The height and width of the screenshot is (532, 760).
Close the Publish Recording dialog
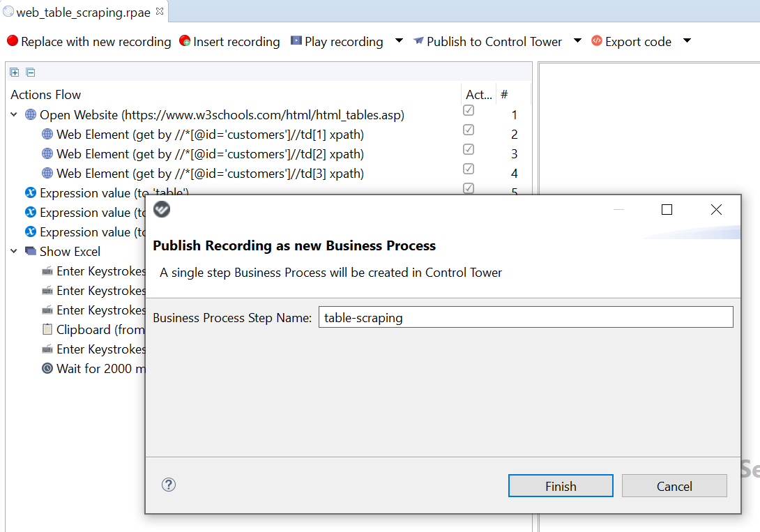(716, 209)
